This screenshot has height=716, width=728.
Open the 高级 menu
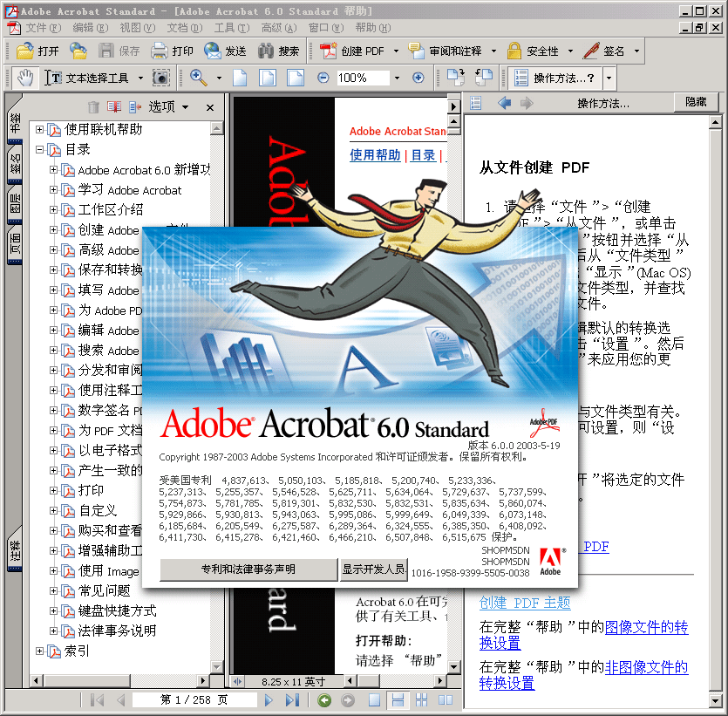pyautogui.click(x=279, y=28)
